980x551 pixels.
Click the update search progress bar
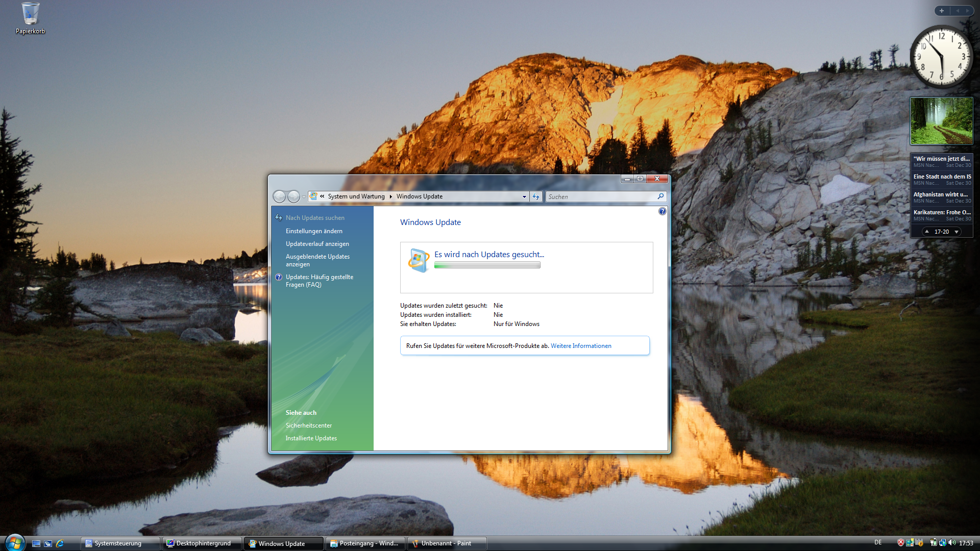(487, 265)
